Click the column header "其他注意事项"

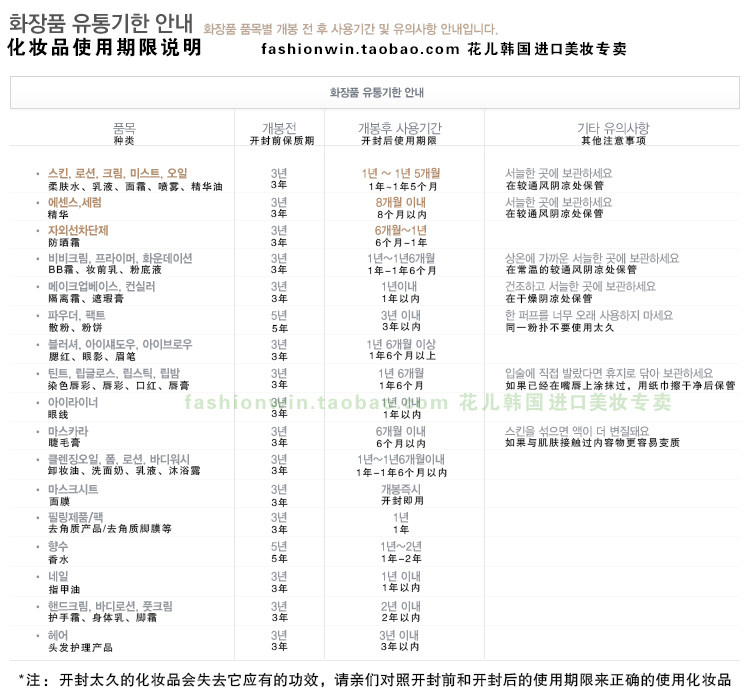pyautogui.click(x=614, y=140)
